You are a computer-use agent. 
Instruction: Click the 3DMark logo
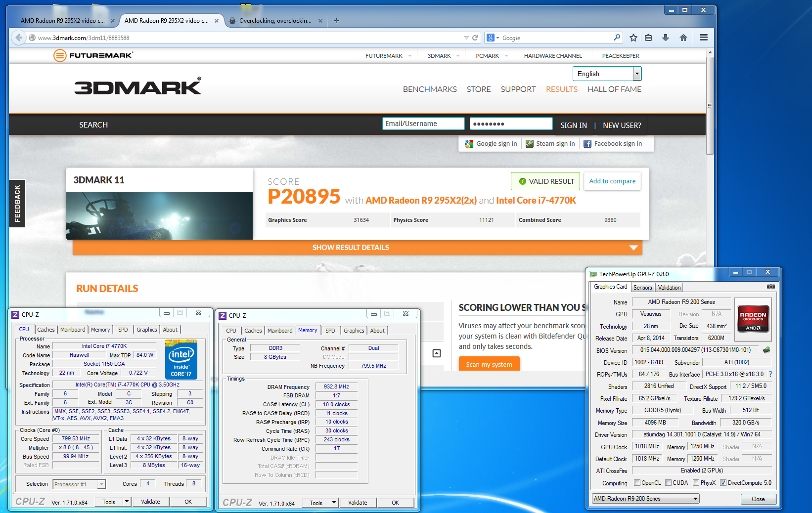138,86
